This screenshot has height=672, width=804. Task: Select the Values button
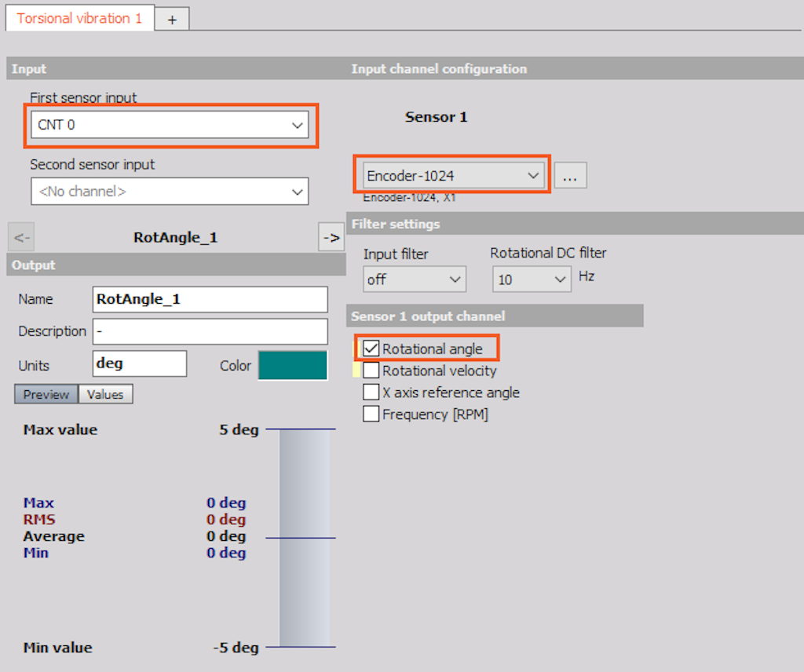point(106,394)
